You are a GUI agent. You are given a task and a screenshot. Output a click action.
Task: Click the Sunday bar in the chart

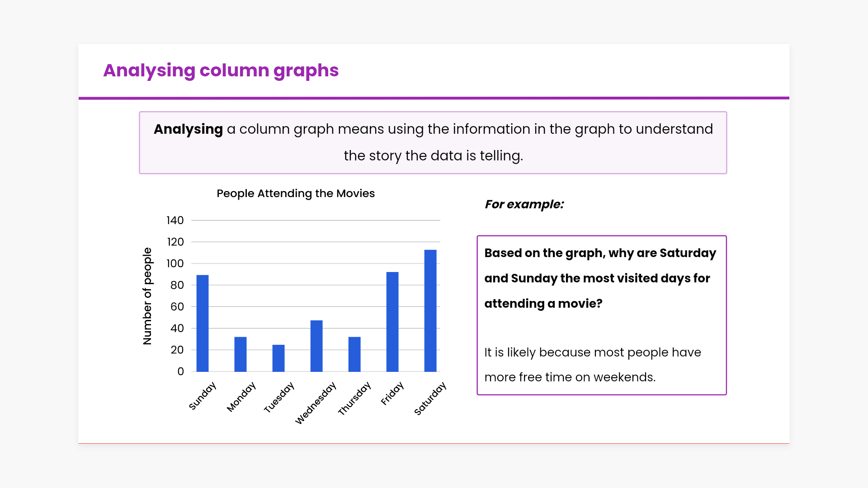[203, 323]
